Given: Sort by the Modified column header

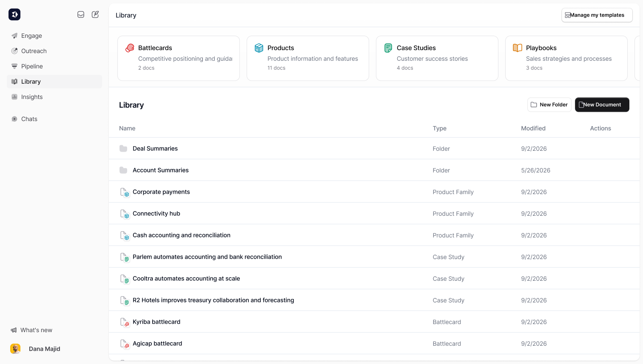Looking at the screenshot, I should (x=533, y=128).
